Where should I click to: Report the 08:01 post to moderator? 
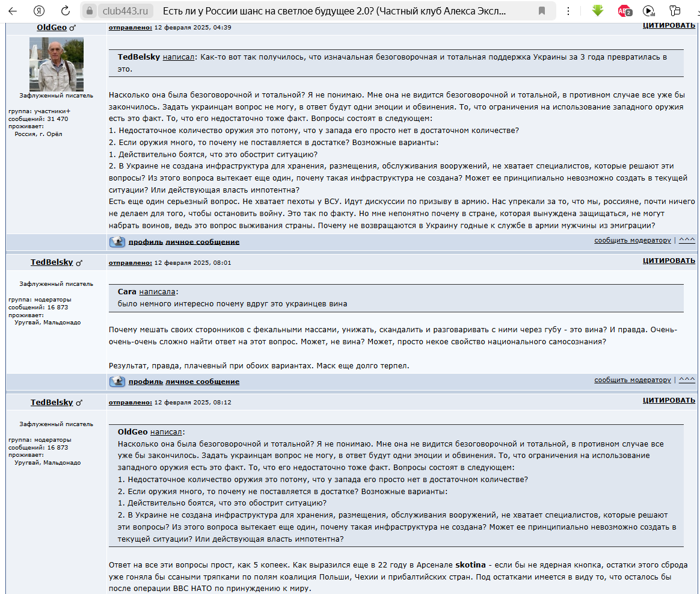pos(632,380)
